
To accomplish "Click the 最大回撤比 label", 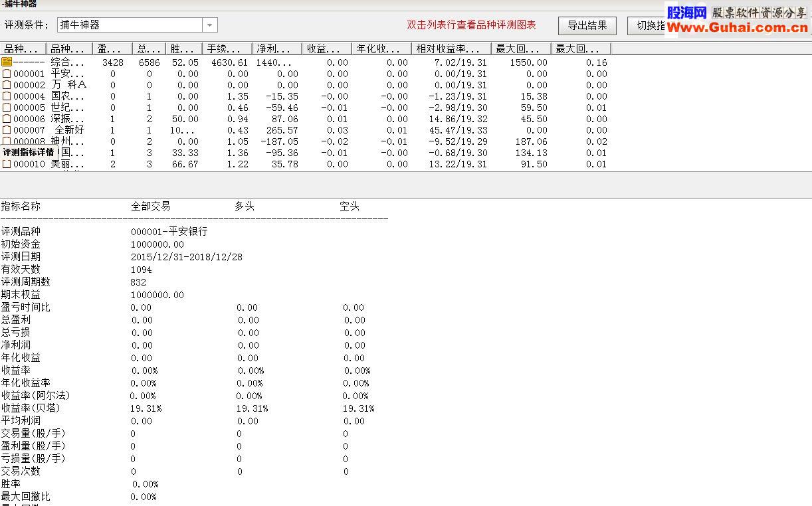I will (x=25, y=496).
